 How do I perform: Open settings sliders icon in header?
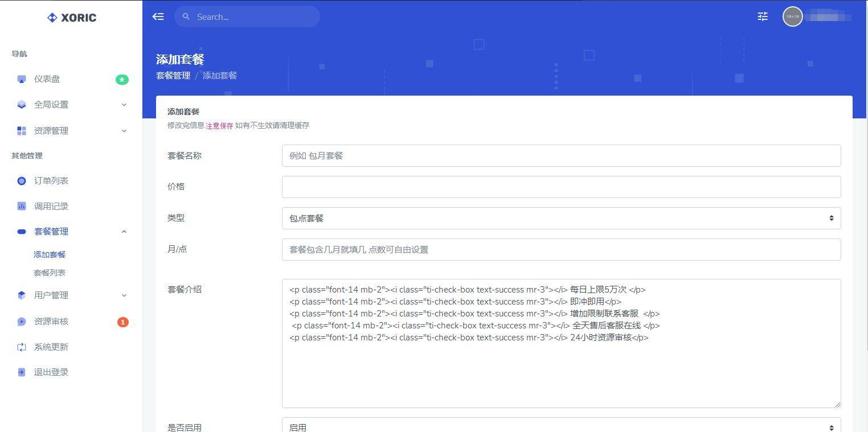pyautogui.click(x=763, y=17)
